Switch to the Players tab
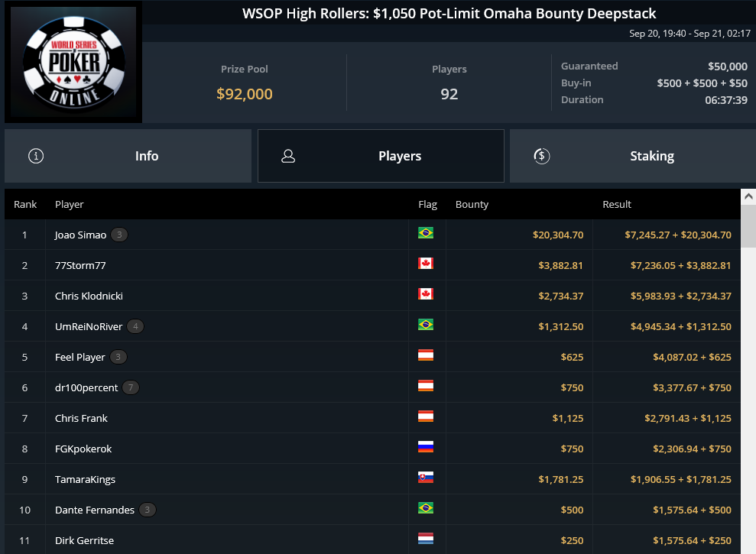The height and width of the screenshot is (554, 756). pos(381,156)
